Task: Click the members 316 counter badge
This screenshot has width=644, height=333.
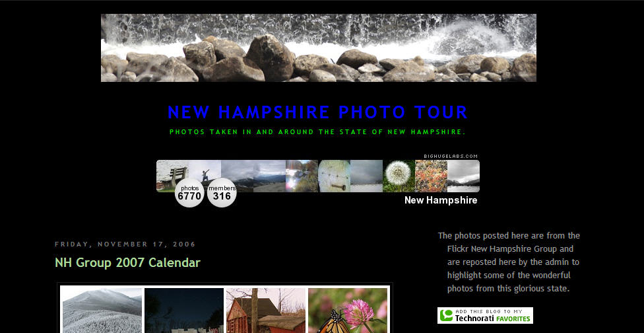Action: 222,193
